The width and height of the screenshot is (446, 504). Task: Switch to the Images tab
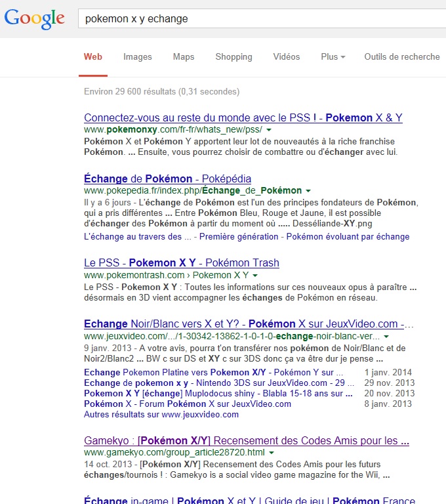(138, 57)
